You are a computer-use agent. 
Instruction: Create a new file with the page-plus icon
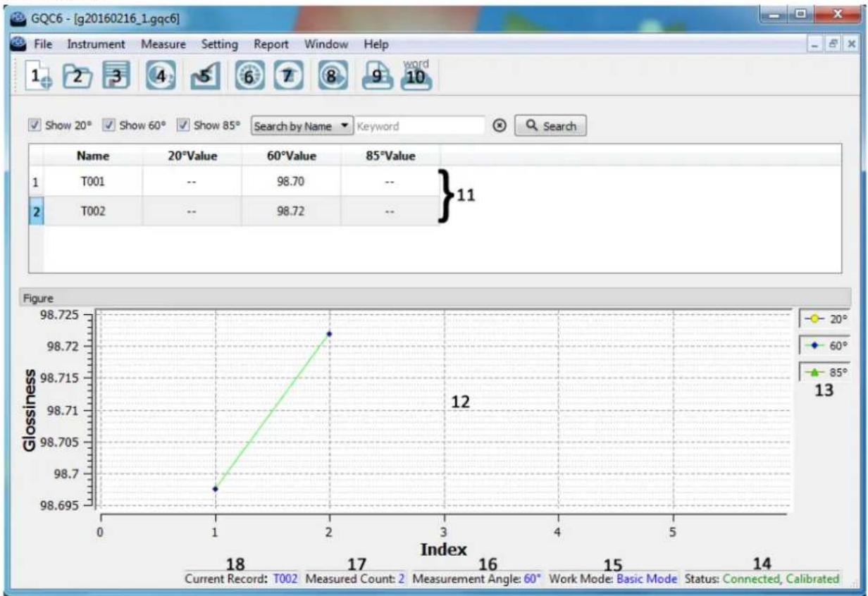tap(37, 75)
